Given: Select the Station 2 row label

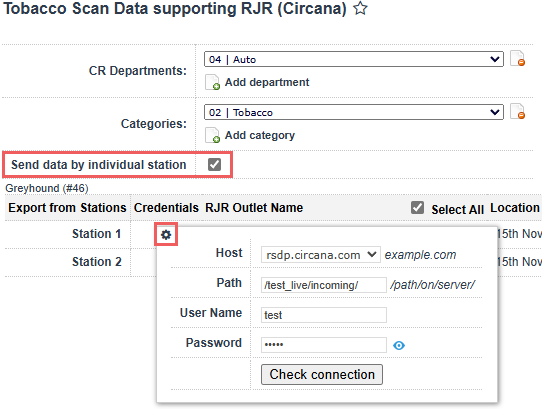Looking at the screenshot, I should tap(96, 262).
